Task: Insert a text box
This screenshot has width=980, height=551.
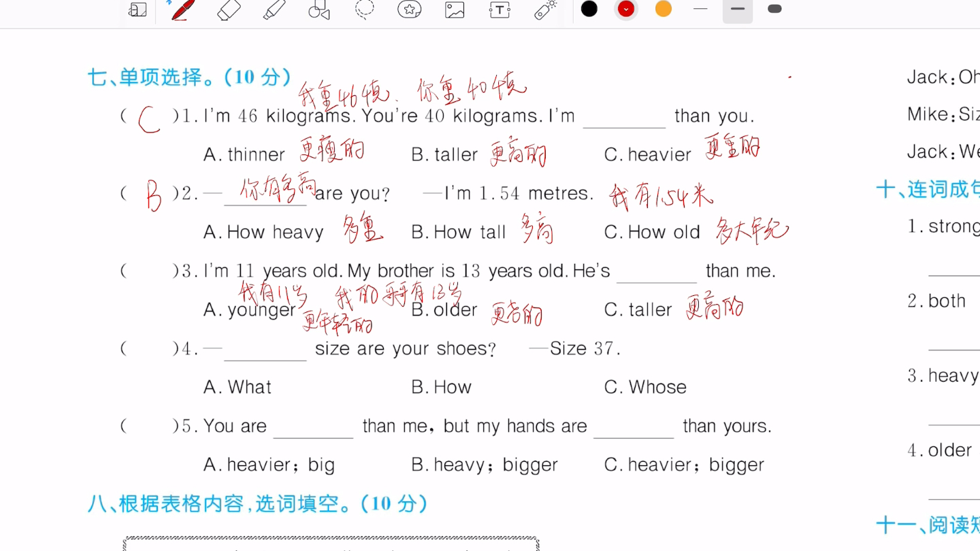Action: [499, 10]
